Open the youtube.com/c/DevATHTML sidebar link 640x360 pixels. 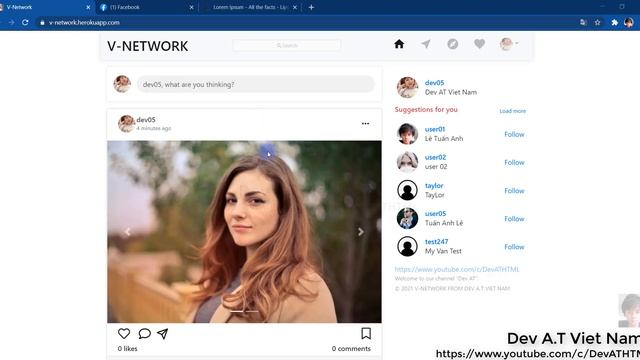pyautogui.click(x=457, y=269)
